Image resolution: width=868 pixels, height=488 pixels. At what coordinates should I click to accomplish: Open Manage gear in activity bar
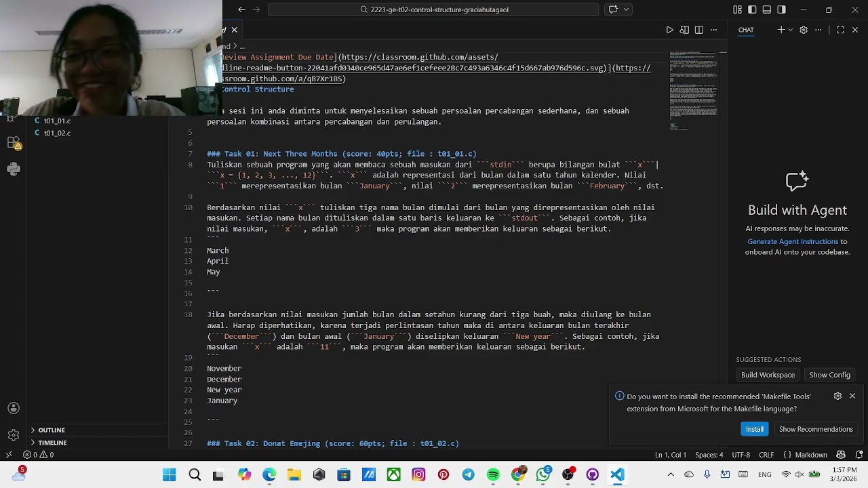click(x=14, y=435)
